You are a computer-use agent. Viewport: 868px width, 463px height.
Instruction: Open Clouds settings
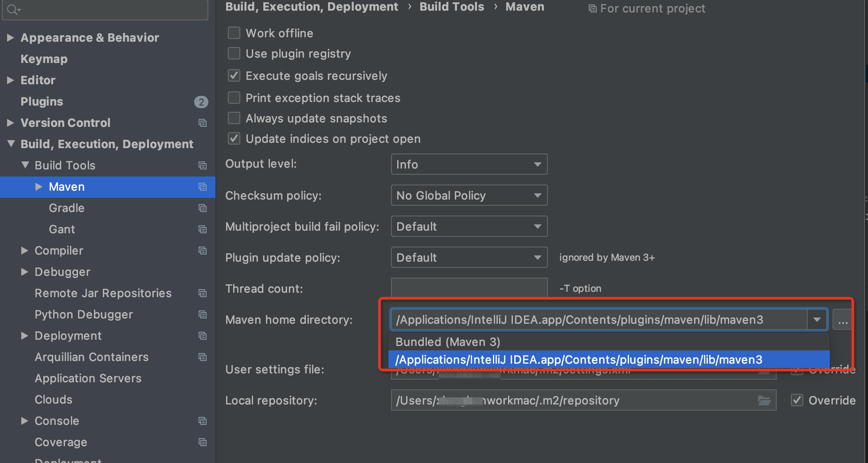click(53, 400)
